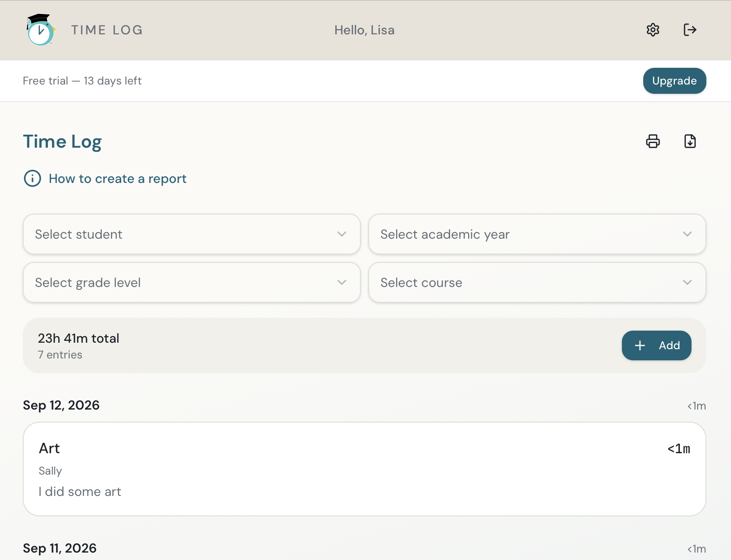Image resolution: width=731 pixels, height=560 pixels.
Task: Print the time log report
Action: (653, 141)
